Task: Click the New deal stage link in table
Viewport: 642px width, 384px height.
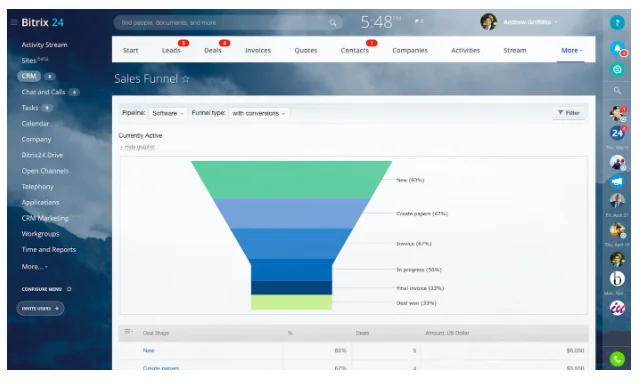Action: (x=149, y=350)
